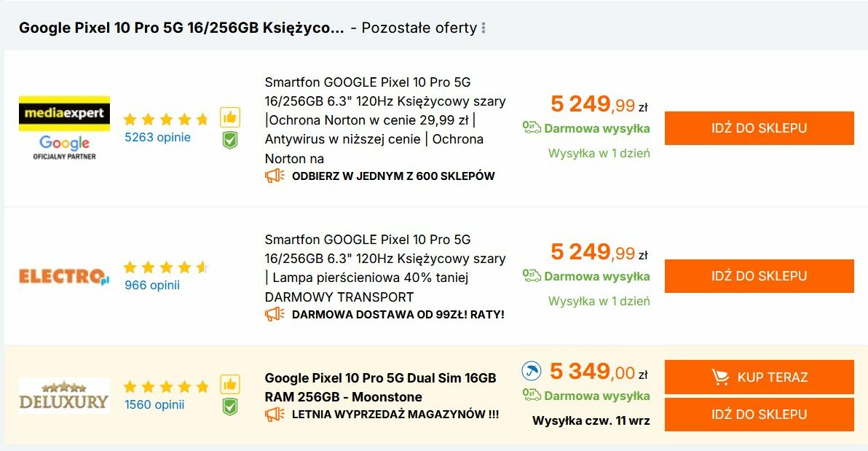The image size is (868, 451).
Task: Go to the Electro.pl shop via IDŹ DO SKLEPU
Action: [759, 276]
